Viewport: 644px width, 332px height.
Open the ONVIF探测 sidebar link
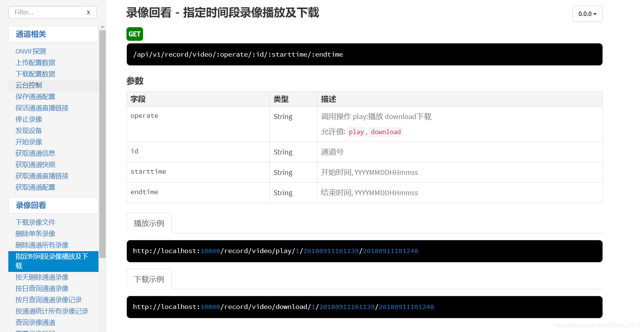[x=31, y=51]
